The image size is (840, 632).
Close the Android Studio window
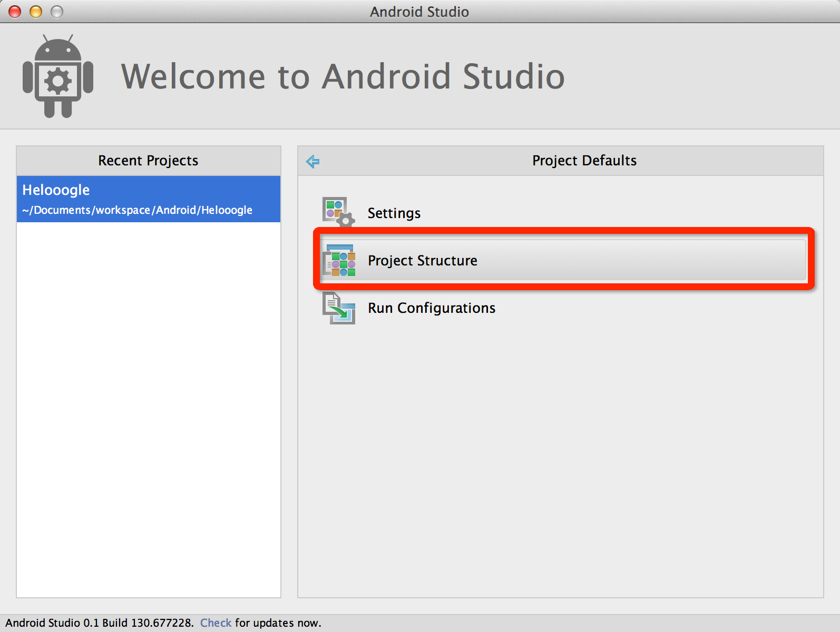tap(15, 12)
